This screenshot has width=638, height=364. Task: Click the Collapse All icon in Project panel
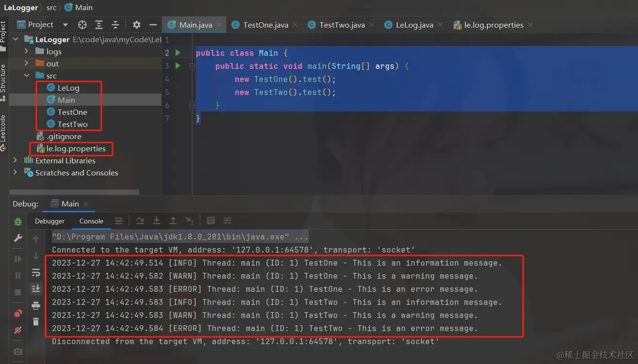click(x=115, y=25)
